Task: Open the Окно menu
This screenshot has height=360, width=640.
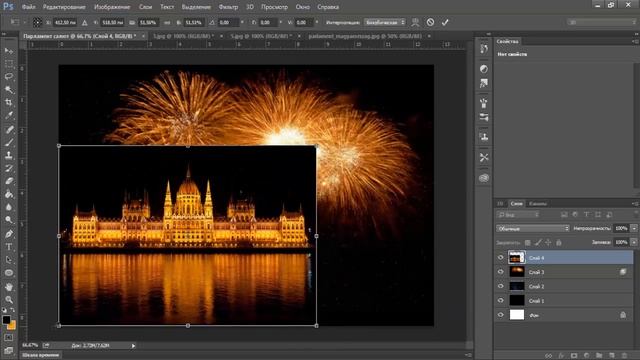Action: click(302, 7)
